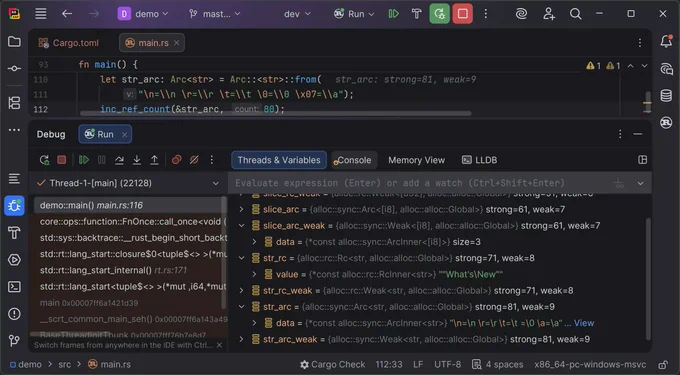
Task: Click the src breadcrumb in the status bar
Action: click(x=65, y=365)
